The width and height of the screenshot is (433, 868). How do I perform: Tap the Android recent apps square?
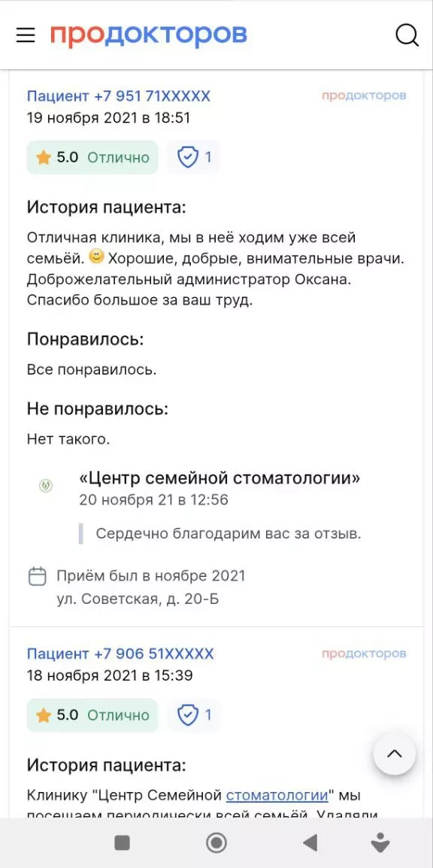click(122, 843)
